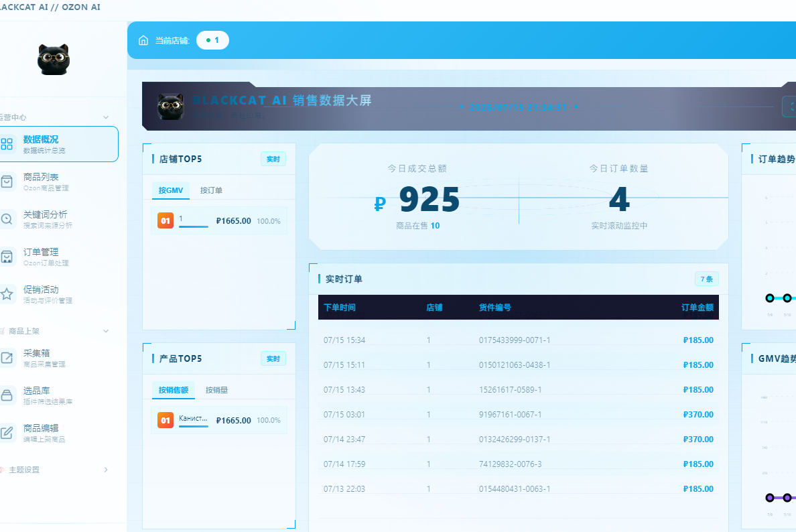Click the 下单时间 column header
The height and width of the screenshot is (532, 796).
pos(340,307)
